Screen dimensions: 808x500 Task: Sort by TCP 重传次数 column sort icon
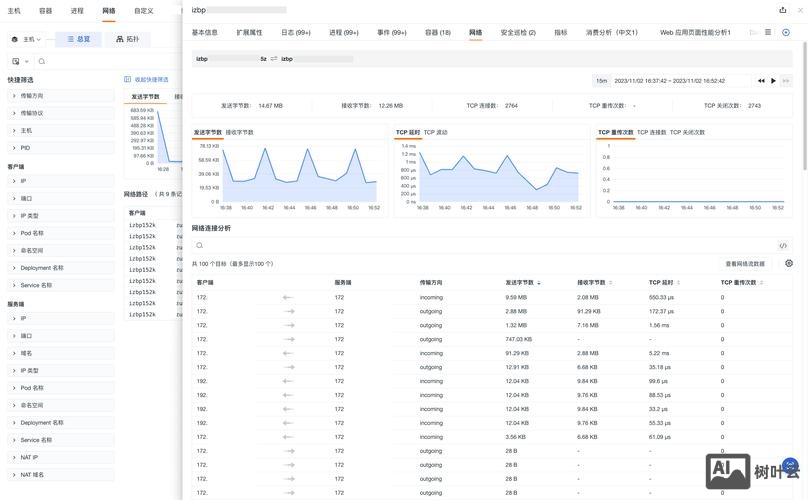(761, 282)
